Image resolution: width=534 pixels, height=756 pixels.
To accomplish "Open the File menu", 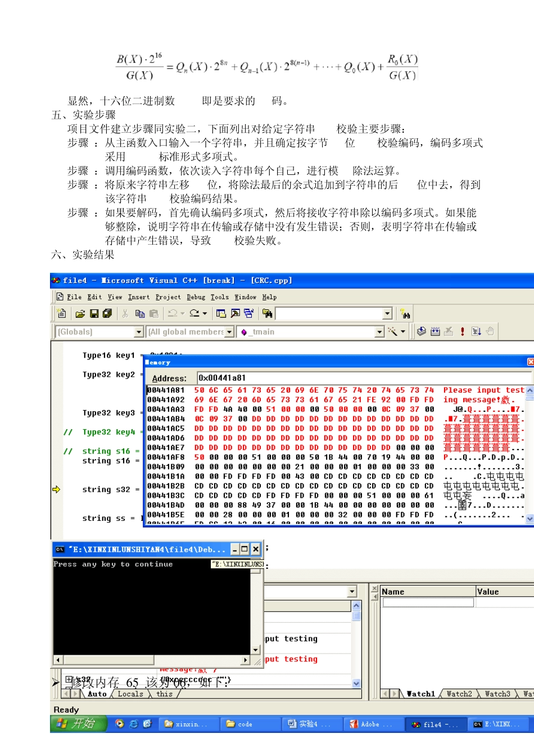I will tap(74, 297).
